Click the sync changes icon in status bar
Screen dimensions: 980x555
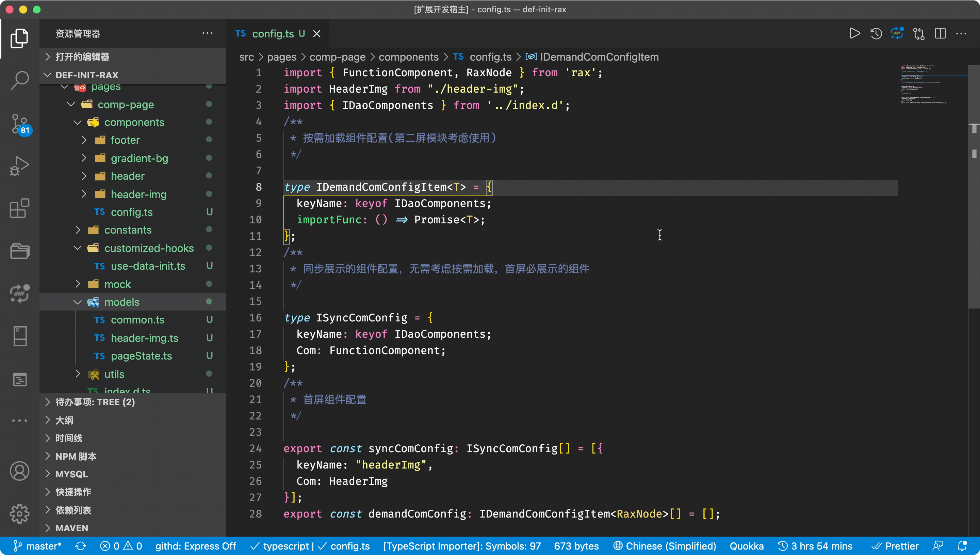(x=80, y=546)
